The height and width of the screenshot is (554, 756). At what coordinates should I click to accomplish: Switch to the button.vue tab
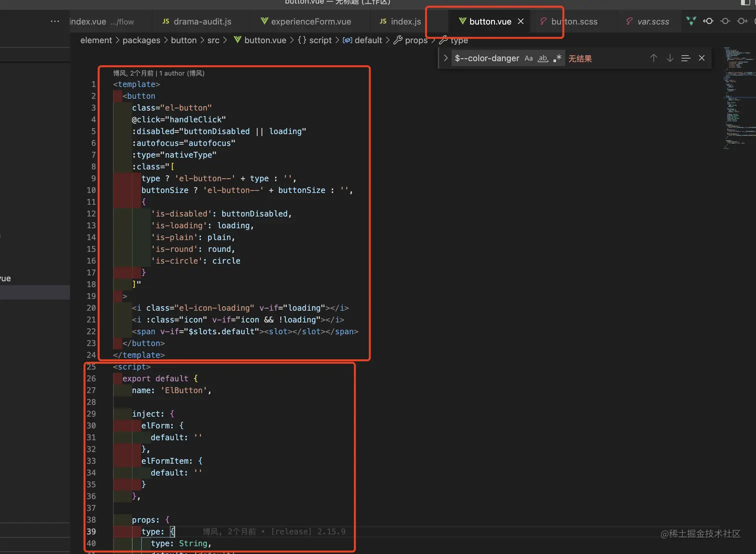490,22
